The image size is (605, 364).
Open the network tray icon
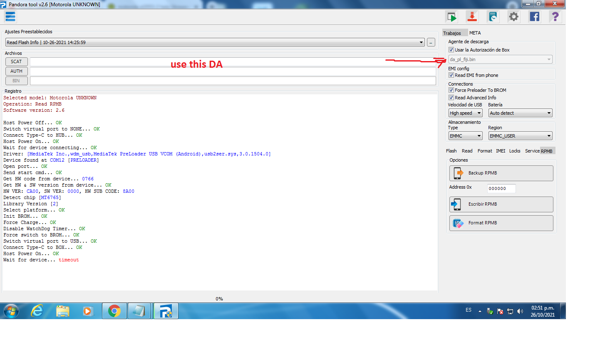(510, 311)
